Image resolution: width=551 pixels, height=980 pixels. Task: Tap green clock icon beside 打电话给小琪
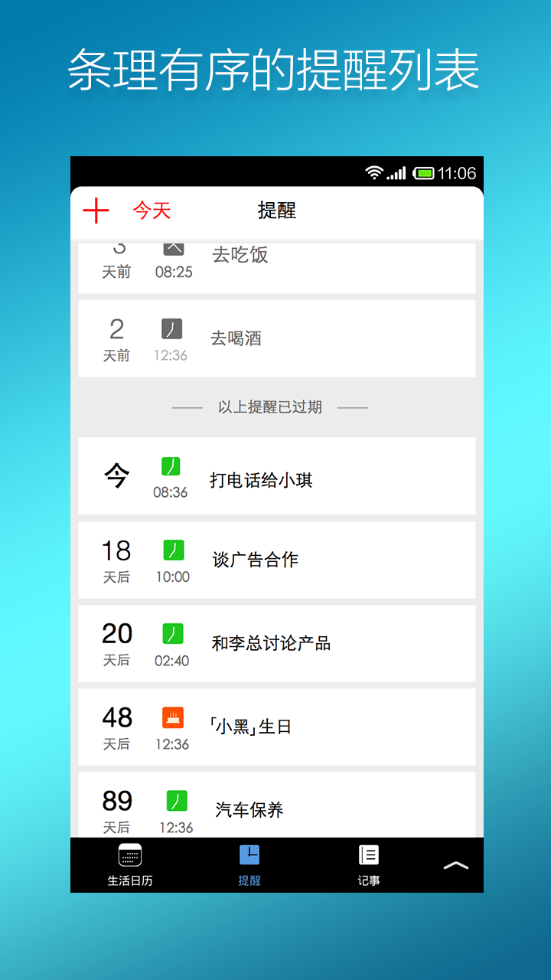pos(171,466)
